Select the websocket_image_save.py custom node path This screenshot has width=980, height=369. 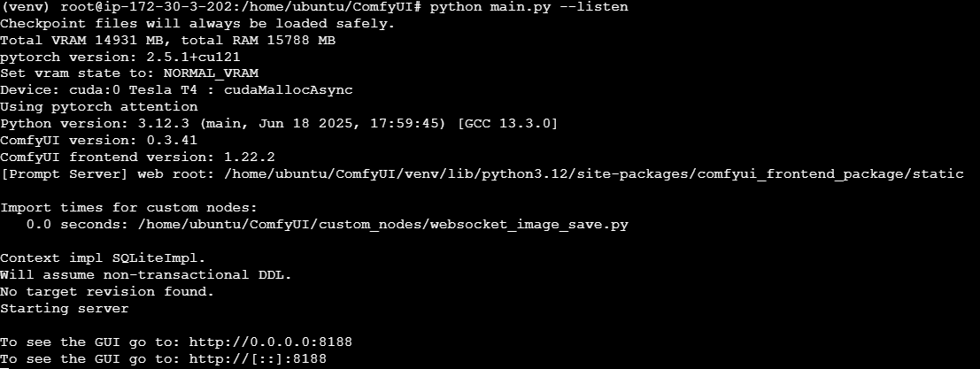(383, 225)
